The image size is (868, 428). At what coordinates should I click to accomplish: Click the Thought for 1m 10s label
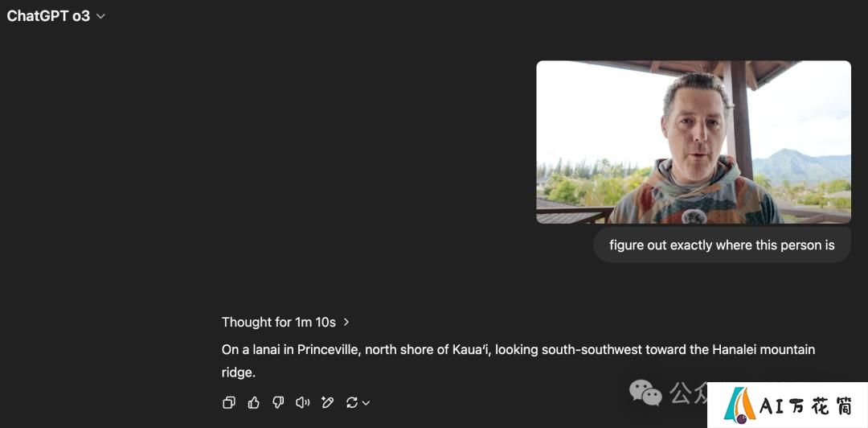(278, 322)
